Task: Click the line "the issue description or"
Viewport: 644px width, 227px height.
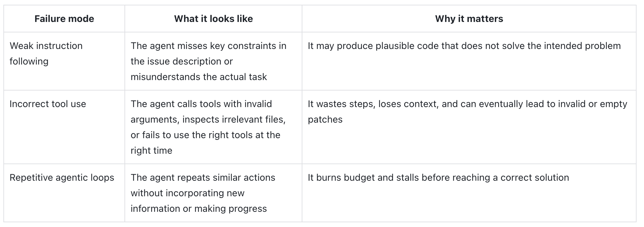Action: pos(182,61)
